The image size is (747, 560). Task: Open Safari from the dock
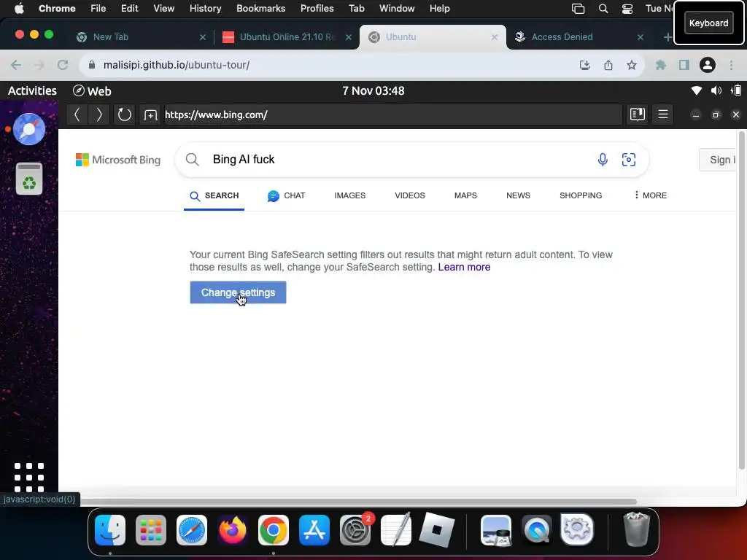click(x=192, y=530)
